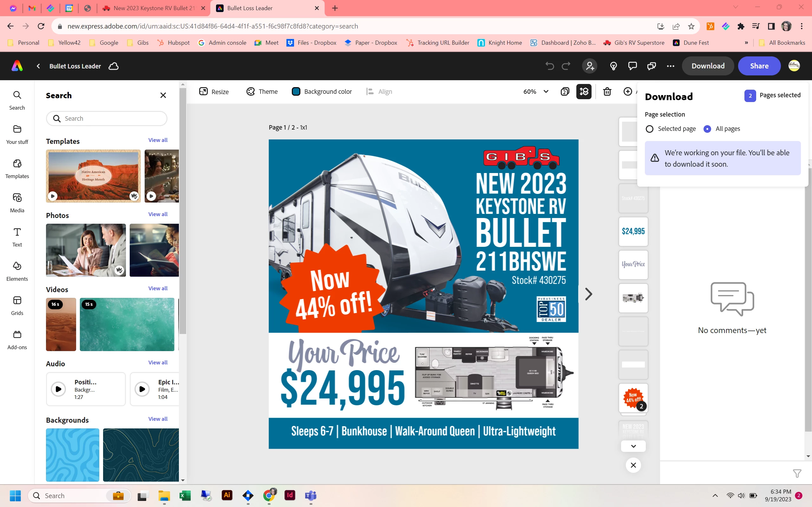This screenshot has height=507, width=812.
Task: Click the undo arrow icon
Action: pos(549,66)
